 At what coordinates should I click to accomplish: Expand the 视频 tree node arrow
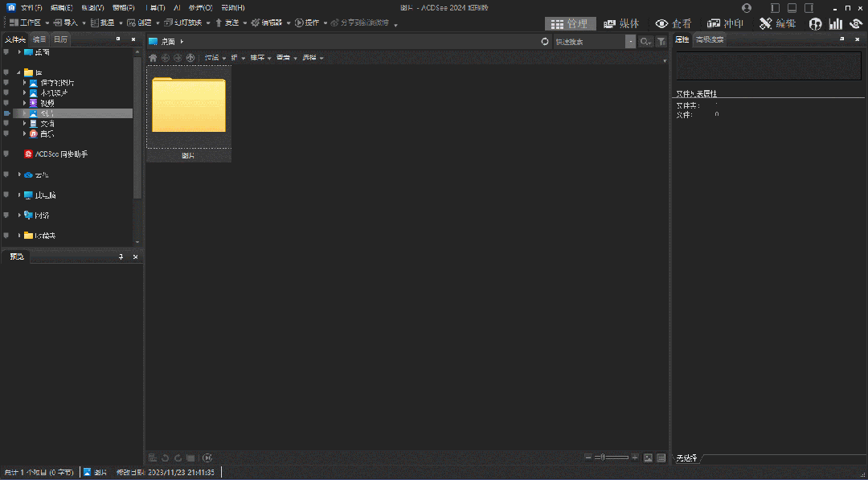click(25, 103)
